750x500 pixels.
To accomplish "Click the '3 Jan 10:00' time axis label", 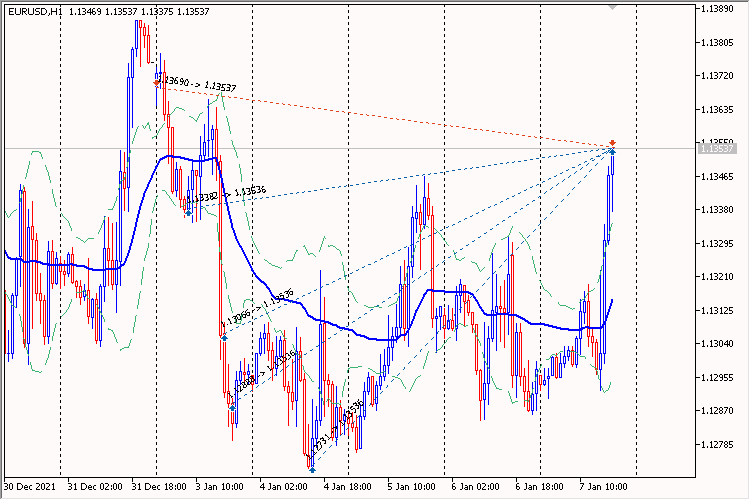I will pyautogui.click(x=219, y=487).
